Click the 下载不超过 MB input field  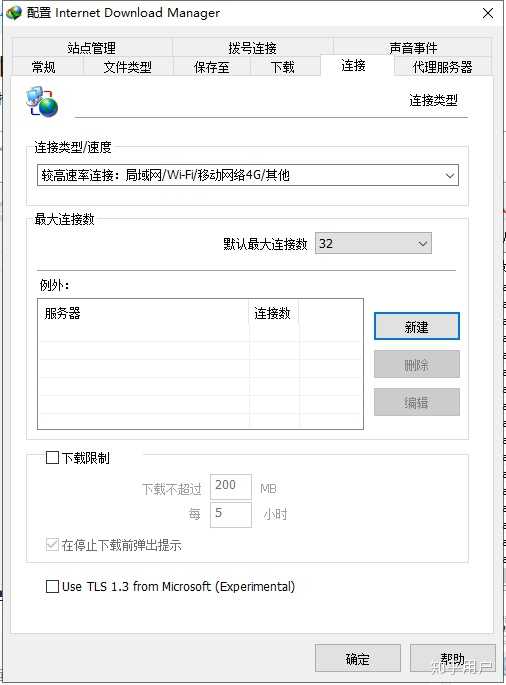click(231, 486)
